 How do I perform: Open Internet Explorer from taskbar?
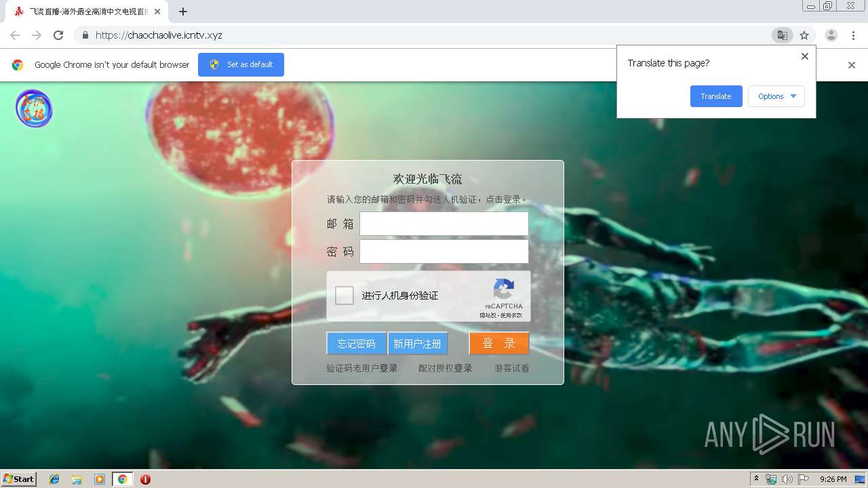(x=54, y=479)
